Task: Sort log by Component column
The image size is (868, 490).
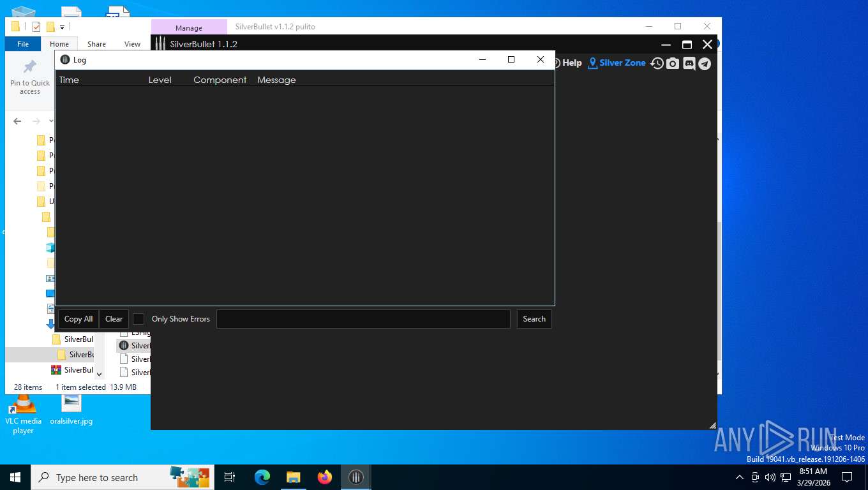Action: click(220, 80)
